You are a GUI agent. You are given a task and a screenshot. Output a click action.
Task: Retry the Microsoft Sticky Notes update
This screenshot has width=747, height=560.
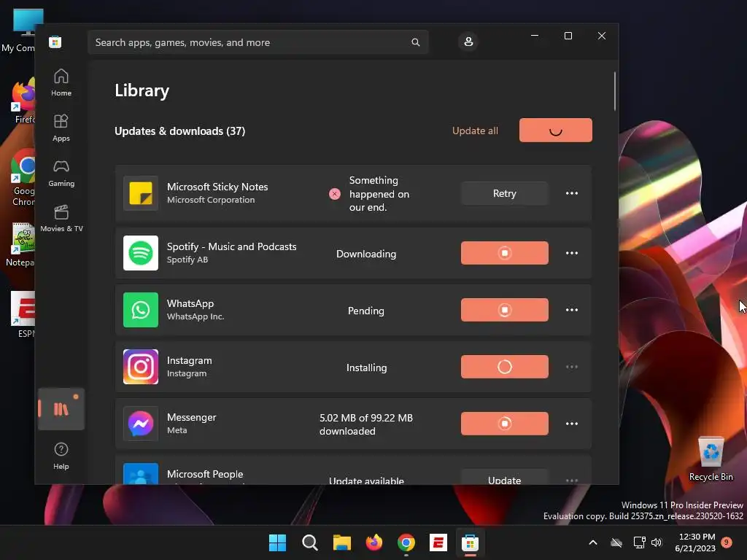click(x=505, y=193)
